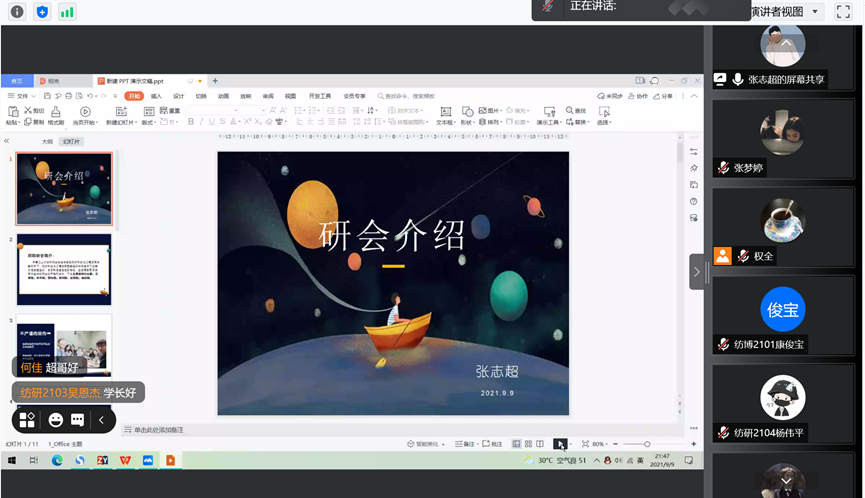Image resolution: width=865 pixels, height=498 pixels.
Task: Click the print preview icon
Action: 79,96
